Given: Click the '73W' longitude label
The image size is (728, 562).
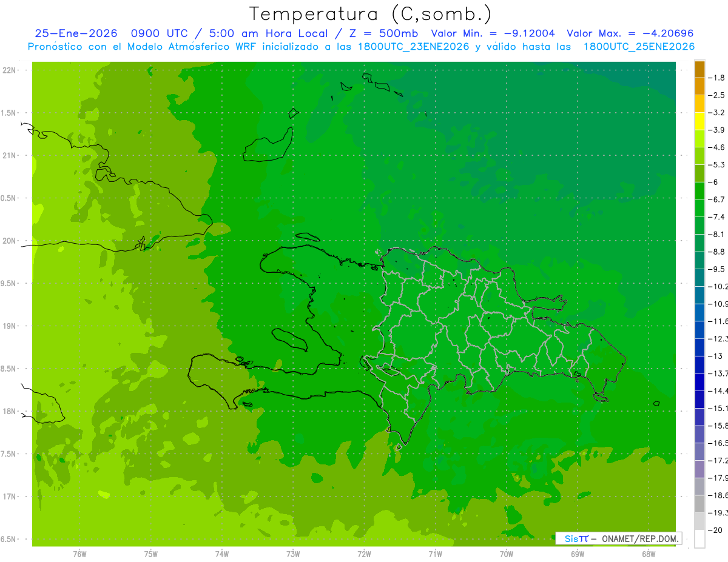Looking at the screenshot, I should pos(293,554).
